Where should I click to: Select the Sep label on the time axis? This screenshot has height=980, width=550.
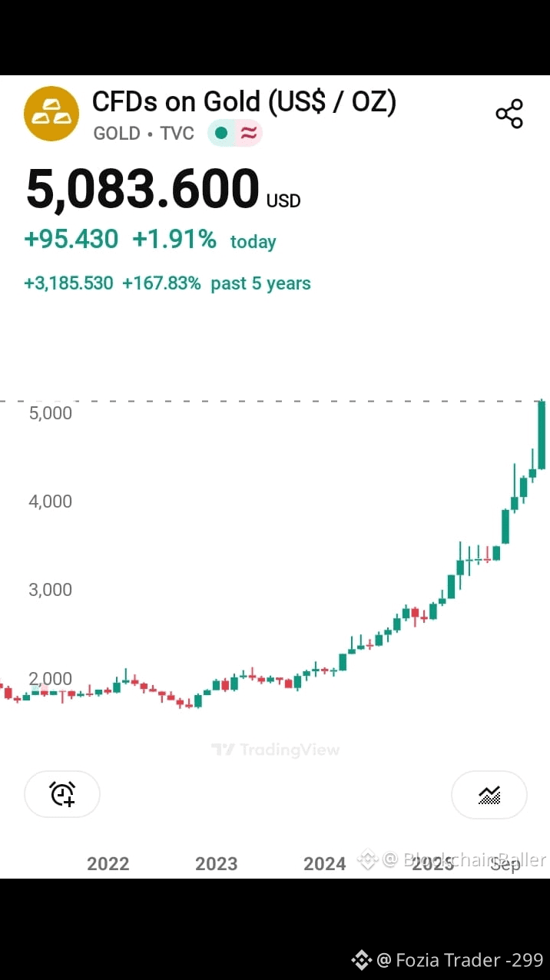[505, 863]
